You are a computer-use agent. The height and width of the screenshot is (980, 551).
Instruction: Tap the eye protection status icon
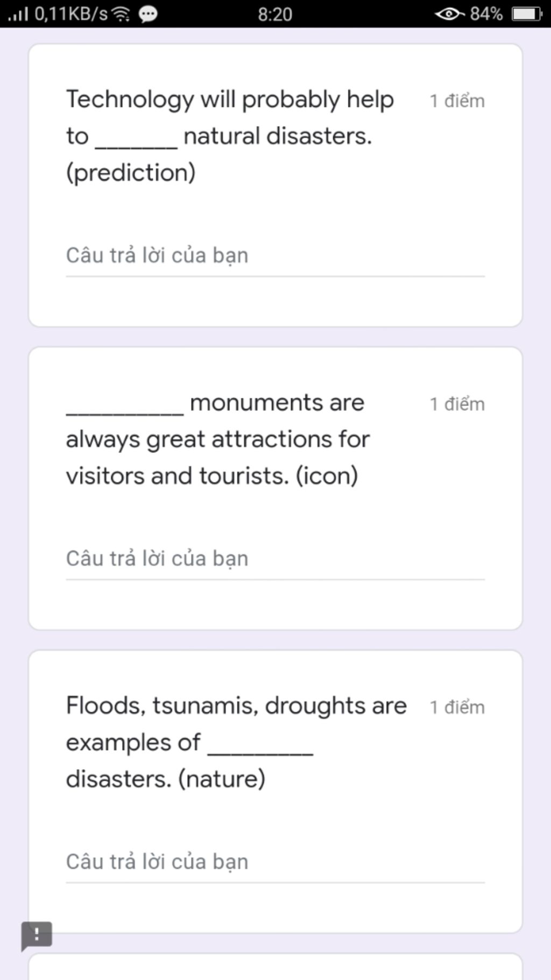pyautogui.click(x=449, y=14)
